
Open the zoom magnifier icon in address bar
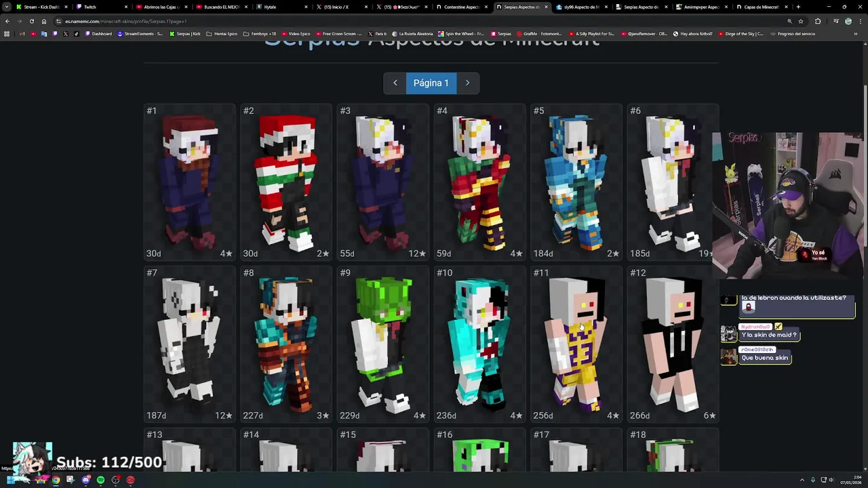coord(789,21)
